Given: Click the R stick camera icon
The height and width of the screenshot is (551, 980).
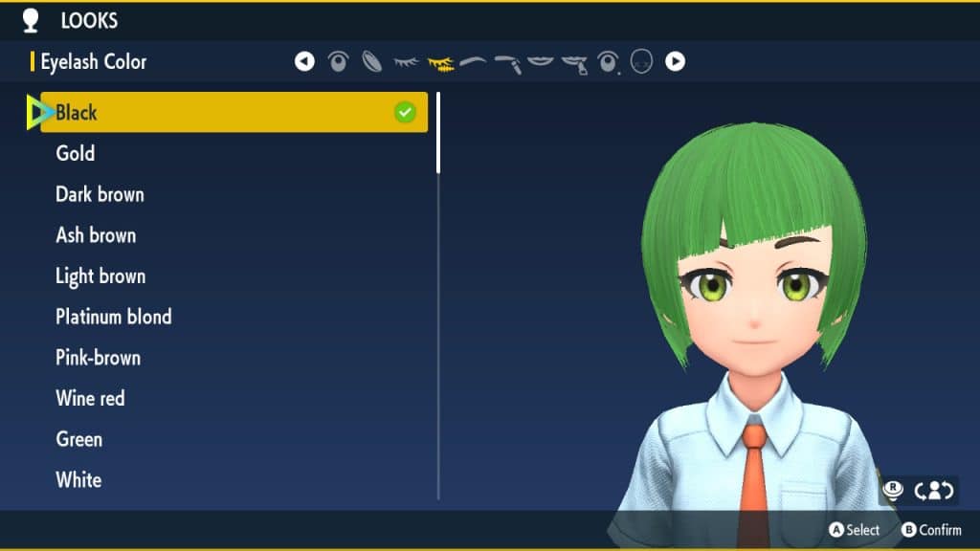Looking at the screenshot, I should pos(893,490).
